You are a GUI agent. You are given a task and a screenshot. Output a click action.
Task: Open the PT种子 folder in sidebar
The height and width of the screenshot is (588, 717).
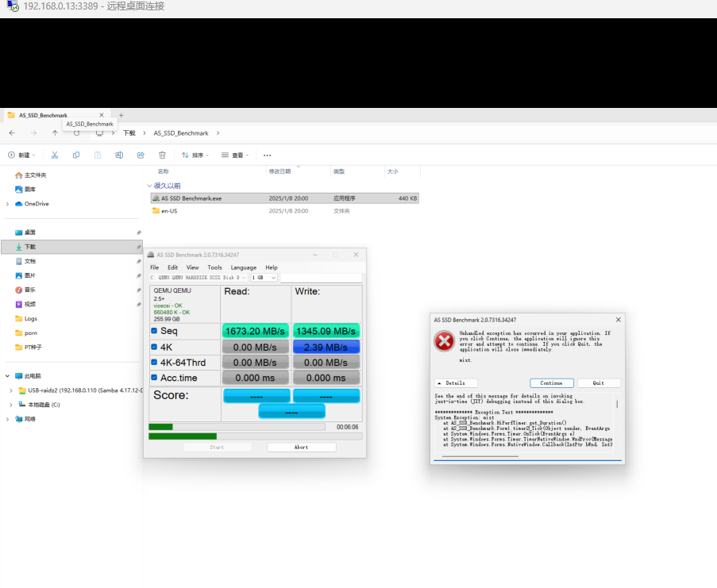pos(29,348)
